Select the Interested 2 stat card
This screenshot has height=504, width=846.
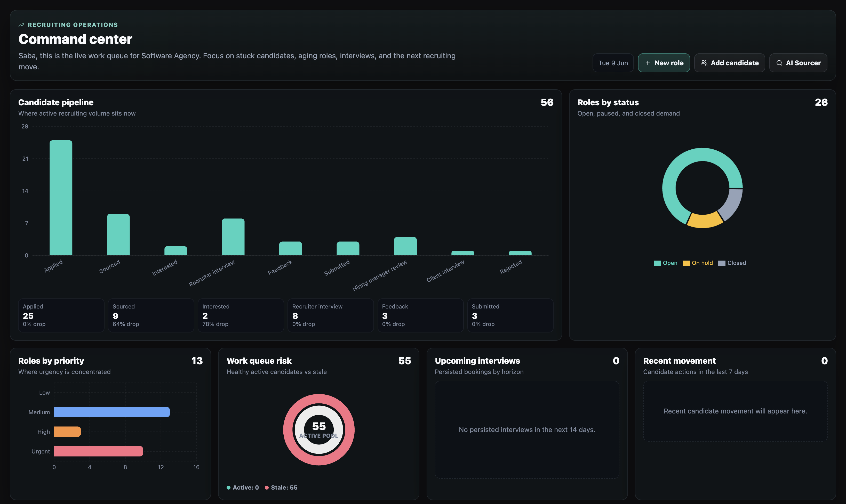click(241, 315)
